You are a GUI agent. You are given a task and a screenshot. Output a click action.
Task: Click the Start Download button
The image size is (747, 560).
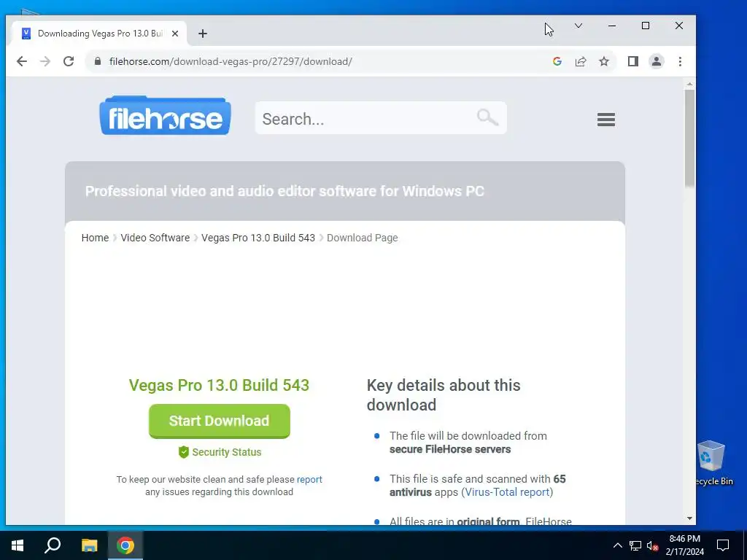(219, 421)
